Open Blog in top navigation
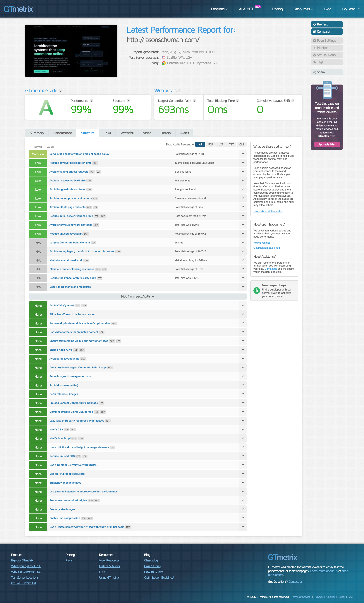The image size is (364, 603). click(x=327, y=9)
